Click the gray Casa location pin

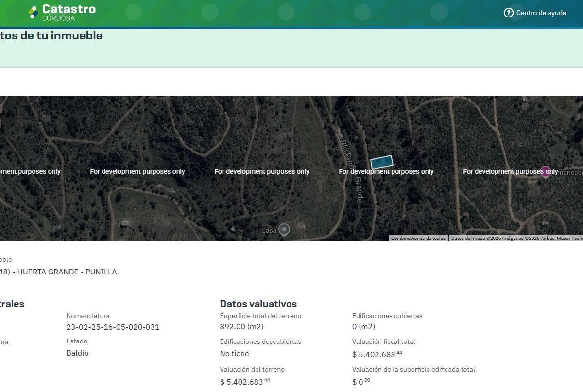(x=284, y=230)
